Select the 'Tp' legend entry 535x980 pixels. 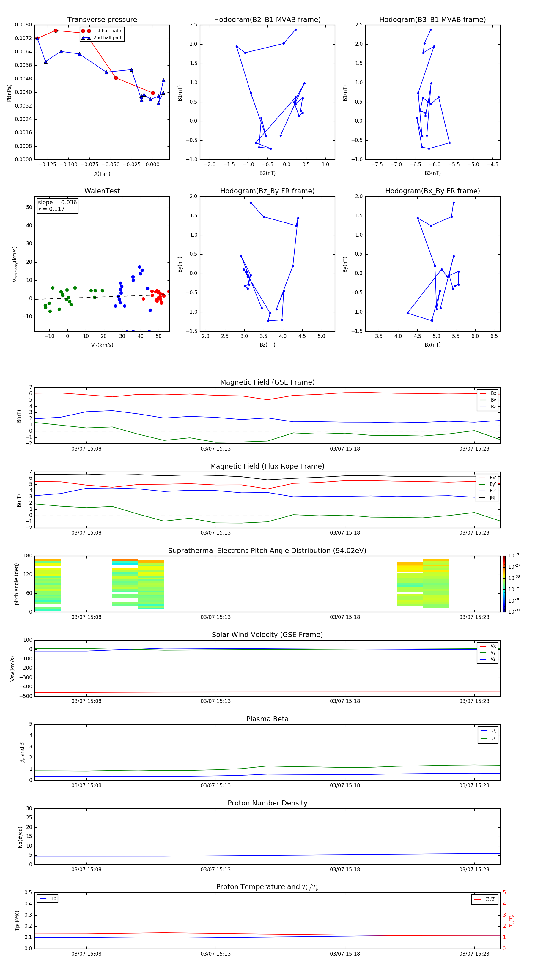tap(48, 899)
